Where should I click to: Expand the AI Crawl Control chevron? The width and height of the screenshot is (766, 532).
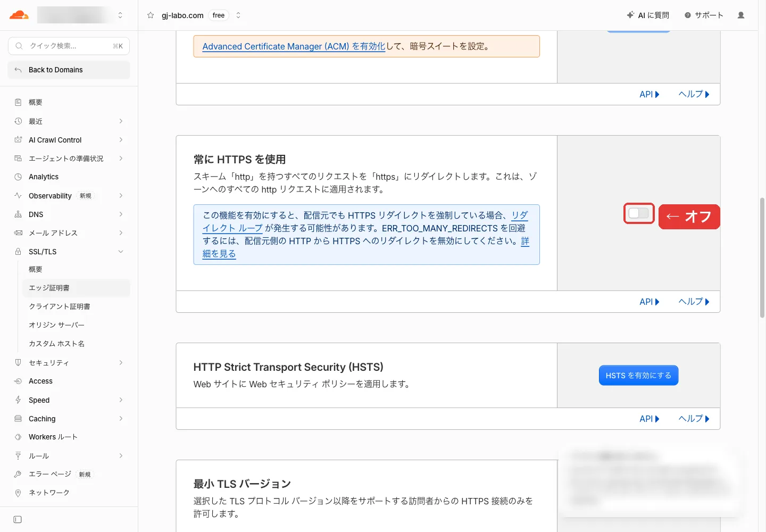[121, 140]
